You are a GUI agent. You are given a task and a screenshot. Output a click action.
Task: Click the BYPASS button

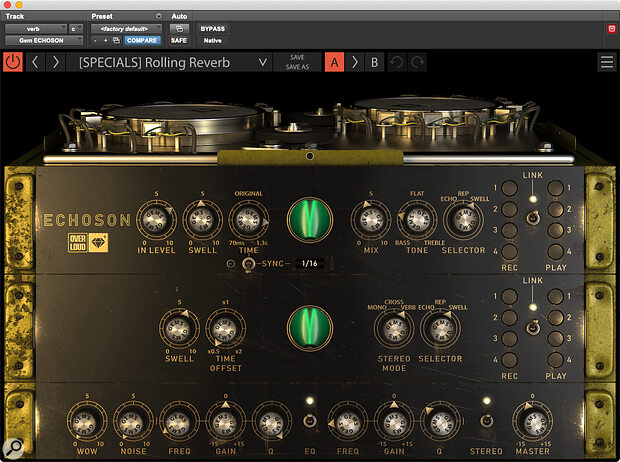pyautogui.click(x=212, y=29)
